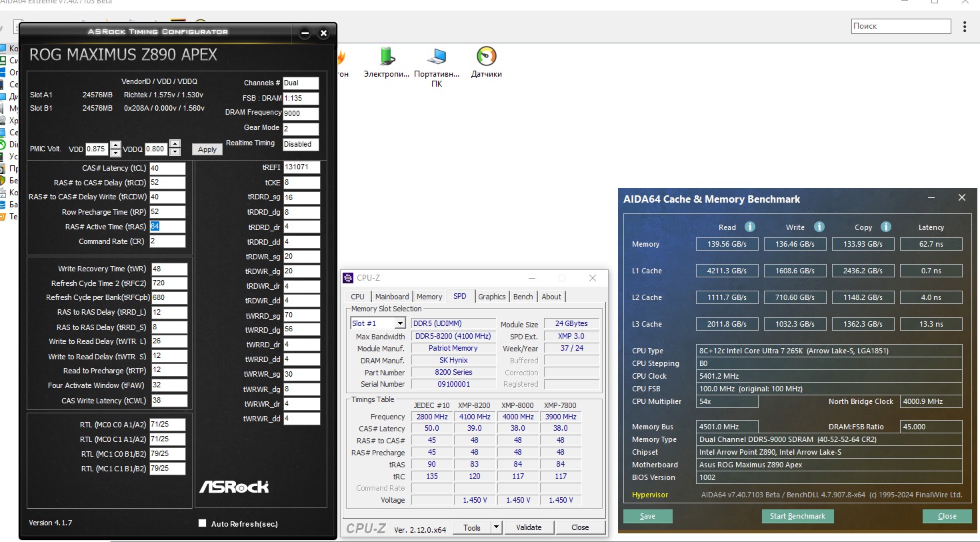Click the Gear Mode field

tap(301, 129)
